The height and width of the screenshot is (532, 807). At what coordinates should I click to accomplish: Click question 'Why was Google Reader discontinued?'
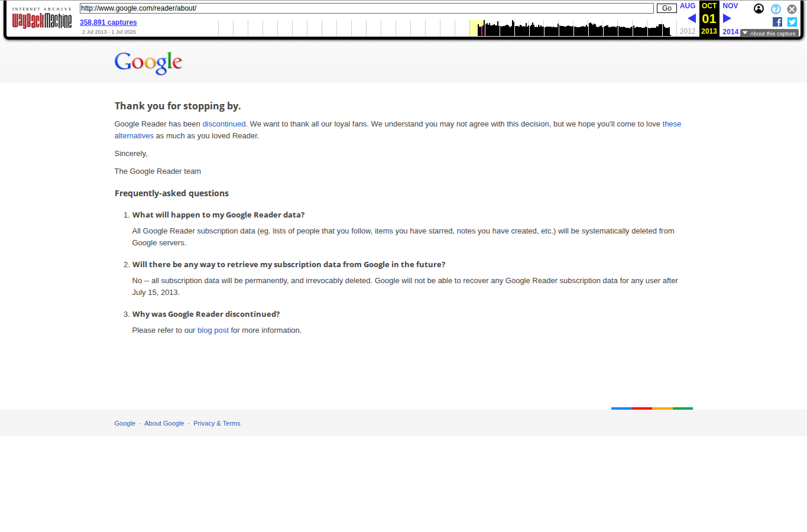click(x=206, y=314)
